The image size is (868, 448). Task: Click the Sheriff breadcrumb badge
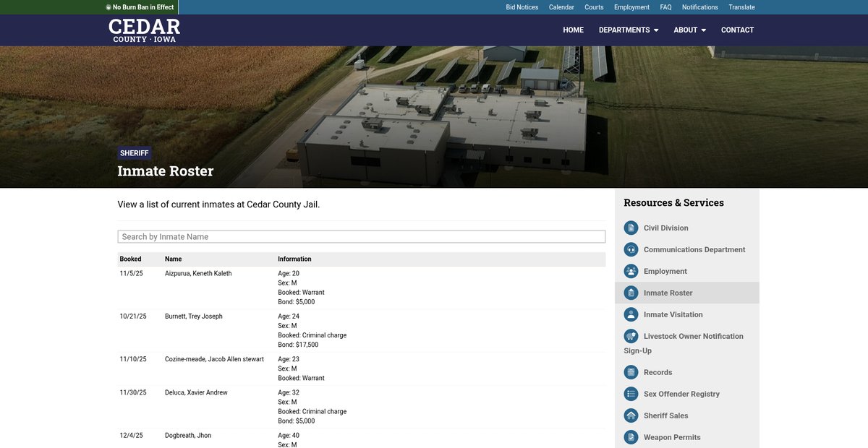(x=135, y=153)
